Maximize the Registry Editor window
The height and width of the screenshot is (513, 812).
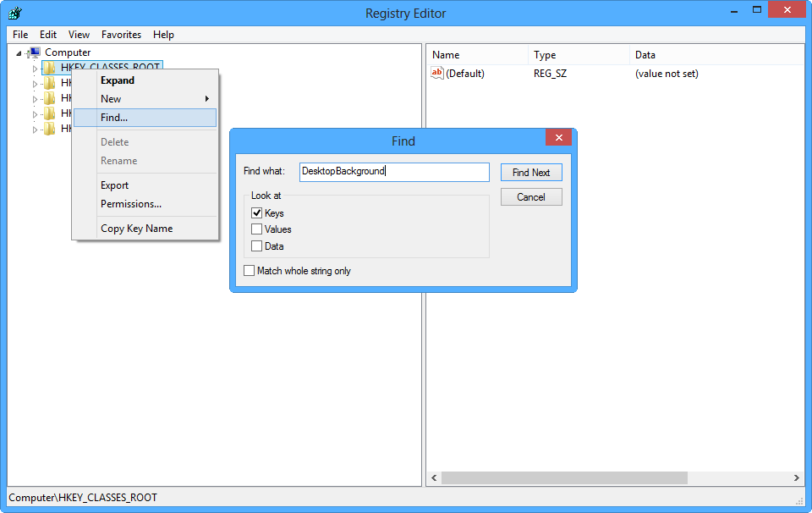coord(756,10)
